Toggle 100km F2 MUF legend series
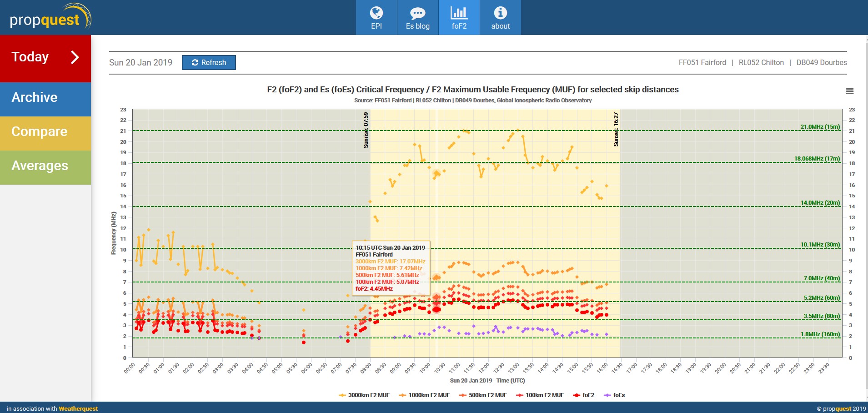 point(544,395)
